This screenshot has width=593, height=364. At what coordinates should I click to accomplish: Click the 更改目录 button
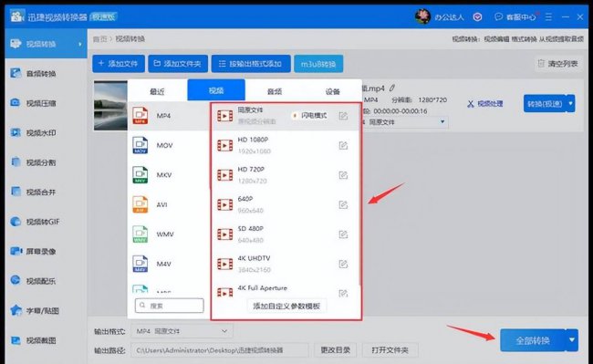click(x=336, y=350)
